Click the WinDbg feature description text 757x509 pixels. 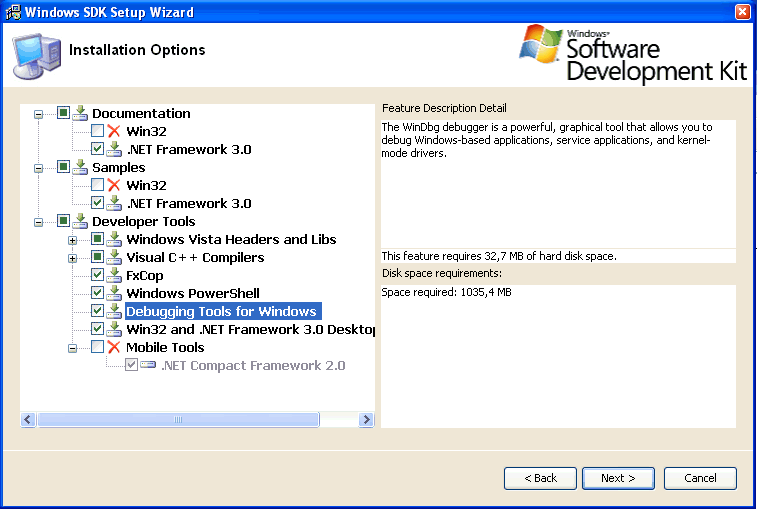pyautogui.click(x=547, y=140)
